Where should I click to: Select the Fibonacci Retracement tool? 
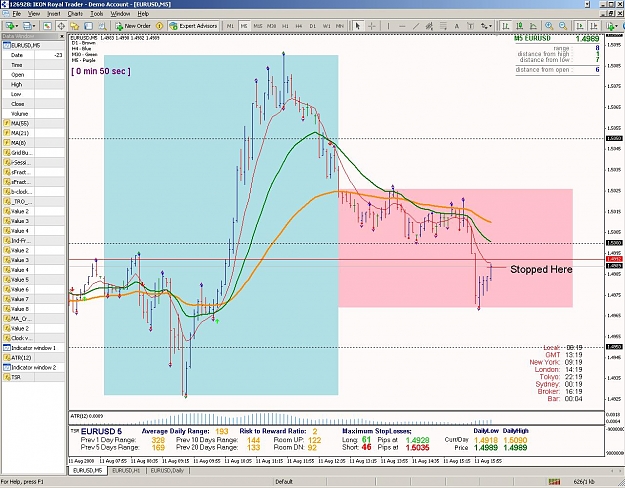click(443, 26)
